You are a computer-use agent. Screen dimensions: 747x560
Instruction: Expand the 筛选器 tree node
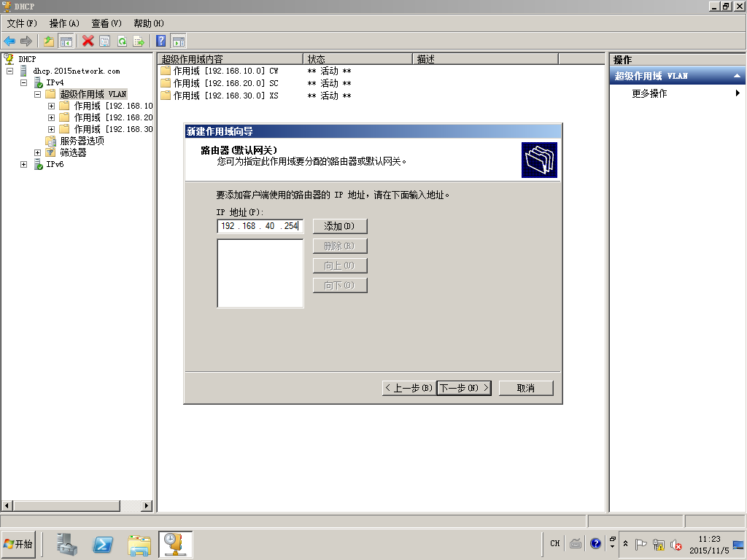[38, 152]
